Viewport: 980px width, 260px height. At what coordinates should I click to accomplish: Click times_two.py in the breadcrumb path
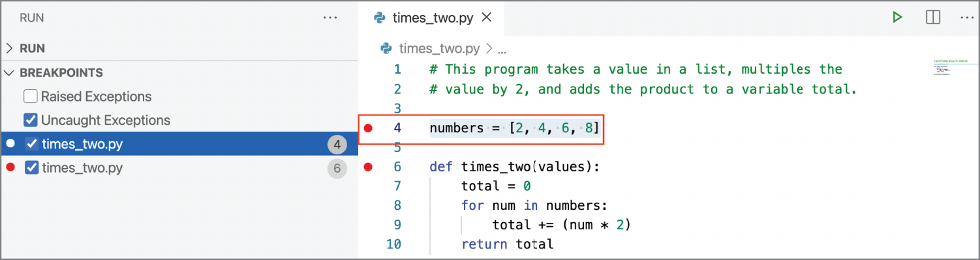click(439, 49)
